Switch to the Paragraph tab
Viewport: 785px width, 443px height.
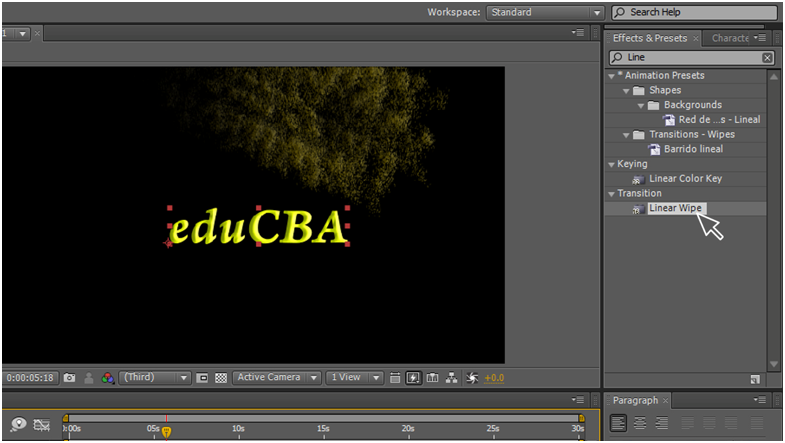(x=635, y=400)
